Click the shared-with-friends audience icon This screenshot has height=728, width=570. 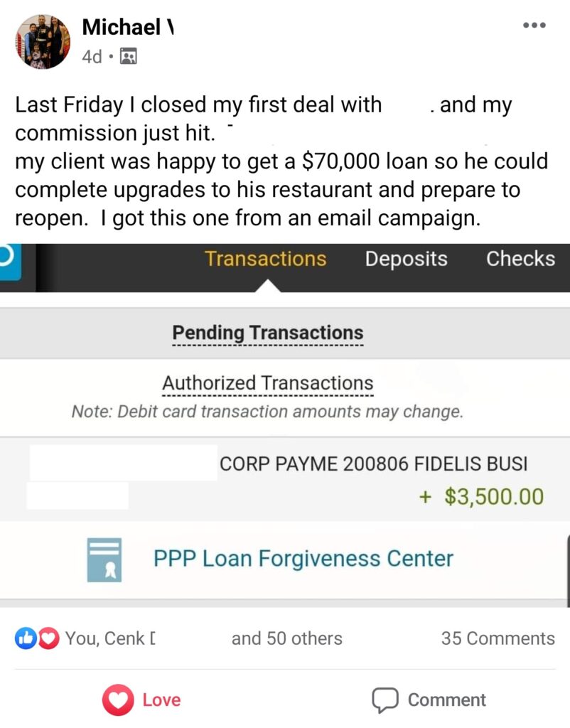pos(129,56)
